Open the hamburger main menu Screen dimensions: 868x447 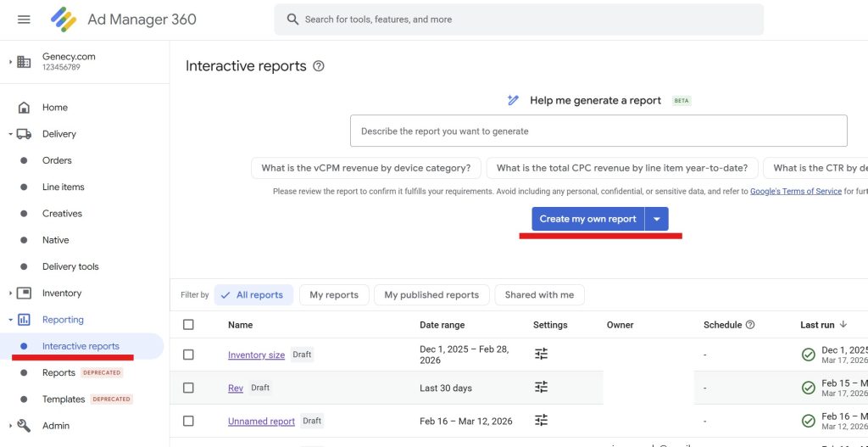[x=24, y=20]
